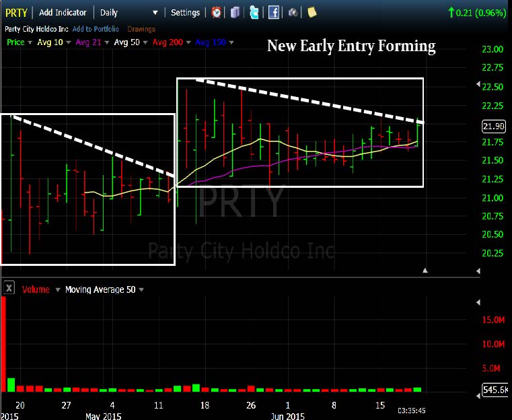Open the Drawings link

click(x=141, y=29)
